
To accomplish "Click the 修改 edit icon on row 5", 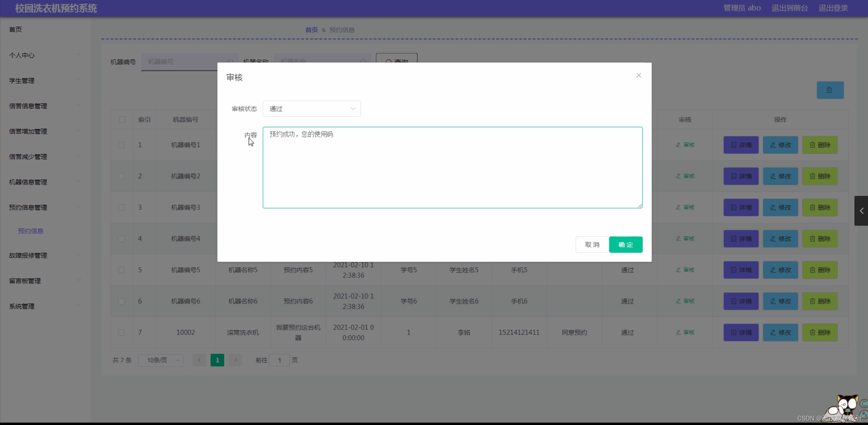I will (780, 270).
